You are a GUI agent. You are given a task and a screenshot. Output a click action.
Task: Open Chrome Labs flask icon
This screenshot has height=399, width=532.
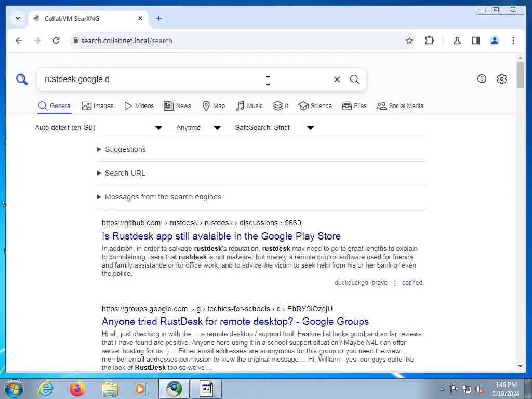point(457,41)
